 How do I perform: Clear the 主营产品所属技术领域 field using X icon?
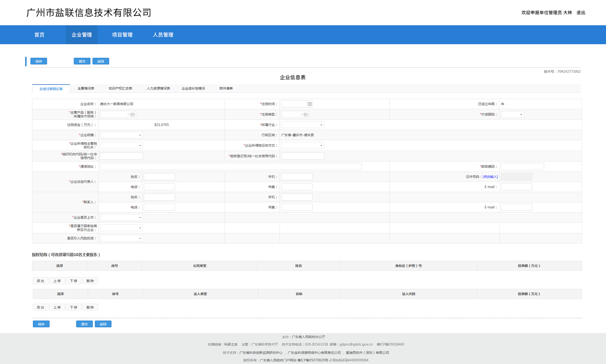(x=129, y=114)
